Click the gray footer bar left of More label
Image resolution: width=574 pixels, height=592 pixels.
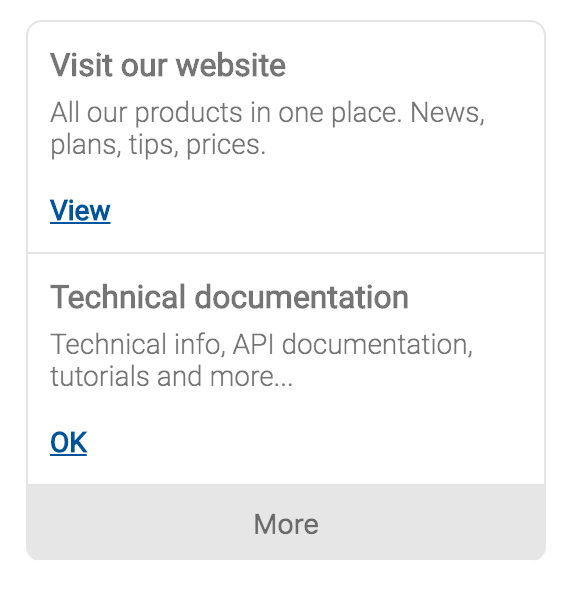[140, 523]
